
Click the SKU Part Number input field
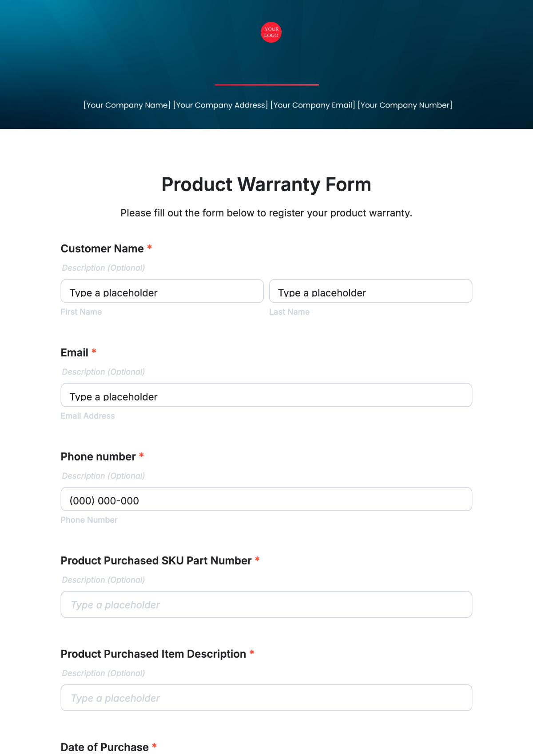[x=266, y=604]
